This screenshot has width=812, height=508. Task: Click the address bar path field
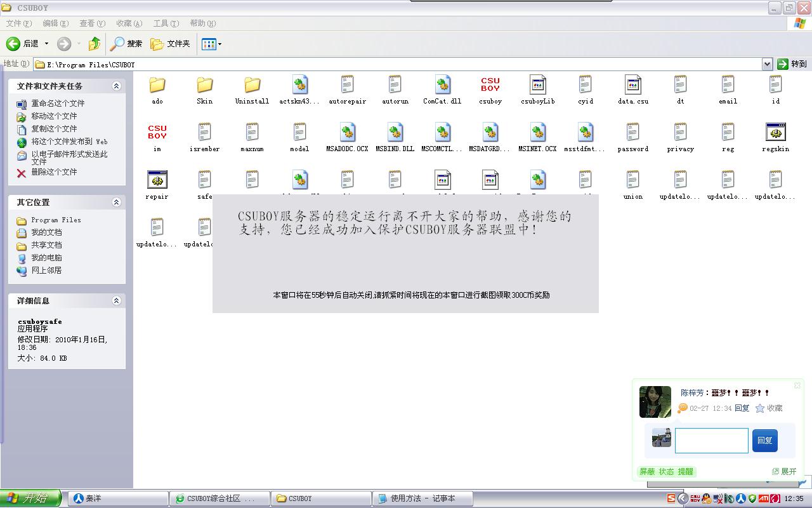[397, 64]
